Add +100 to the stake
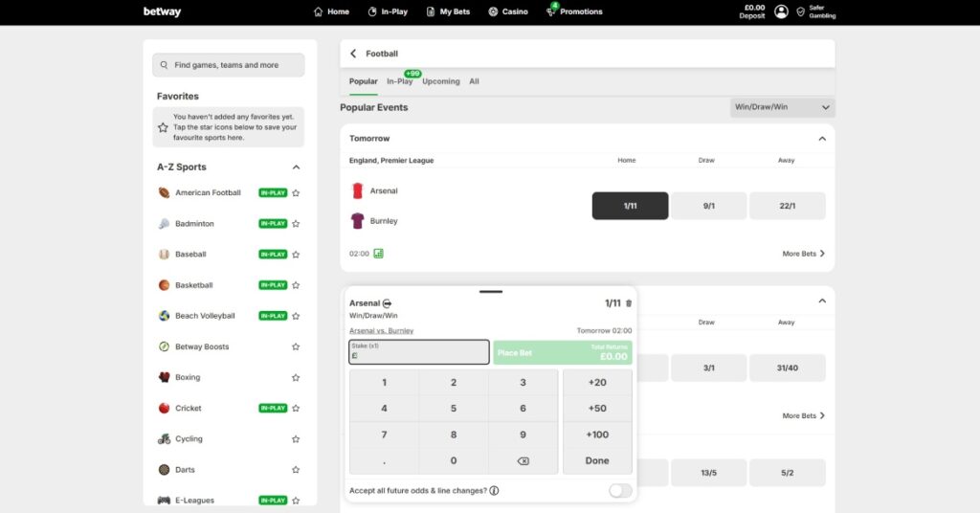 pos(597,435)
